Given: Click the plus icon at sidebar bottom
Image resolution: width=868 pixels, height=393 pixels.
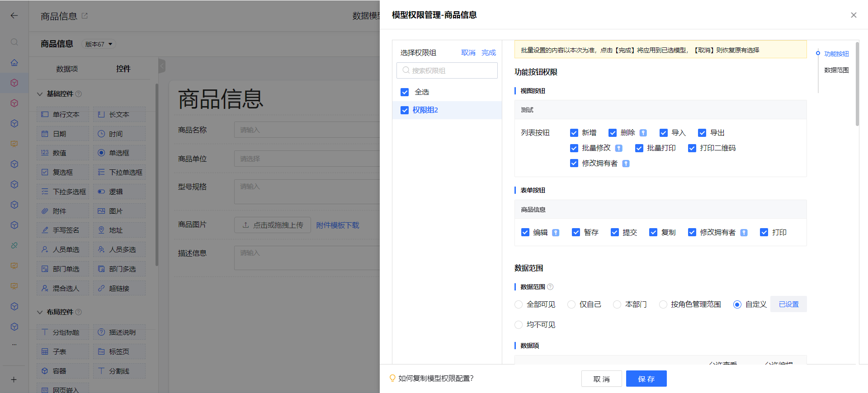Looking at the screenshot, I should 14,379.
